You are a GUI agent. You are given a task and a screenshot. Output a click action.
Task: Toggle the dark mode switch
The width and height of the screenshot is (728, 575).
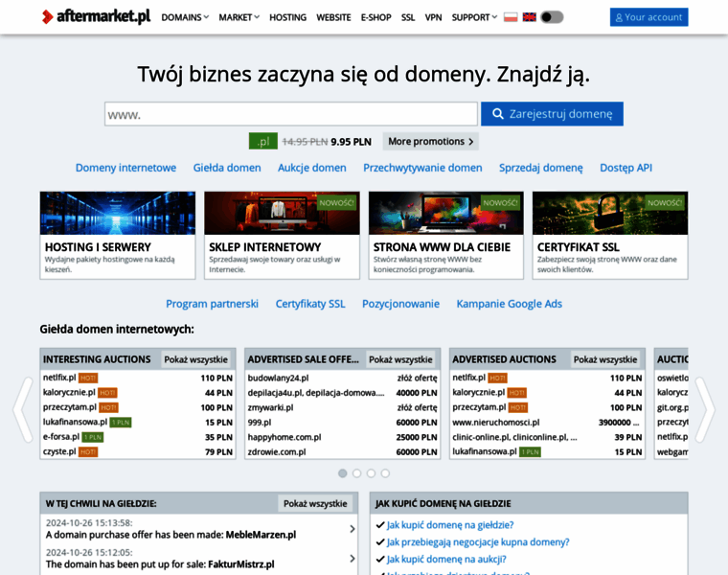click(552, 17)
